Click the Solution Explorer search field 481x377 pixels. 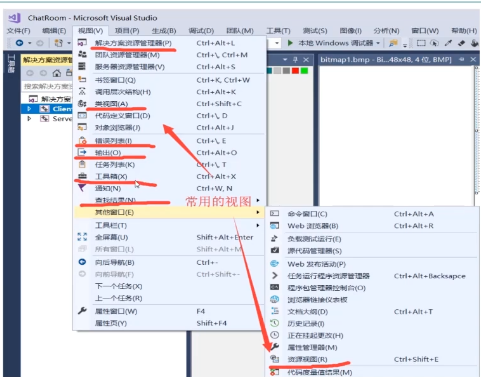[47, 86]
